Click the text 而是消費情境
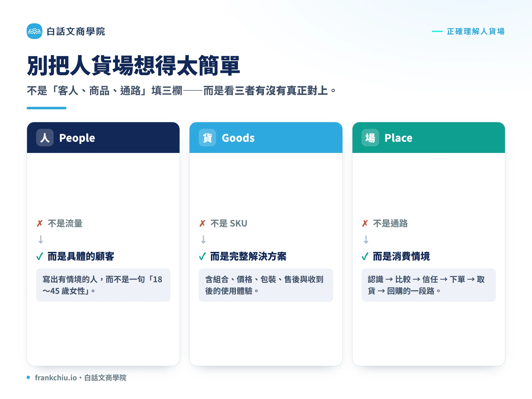The height and width of the screenshot is (399, 532). pyautogui.click(x=401, y=256)
